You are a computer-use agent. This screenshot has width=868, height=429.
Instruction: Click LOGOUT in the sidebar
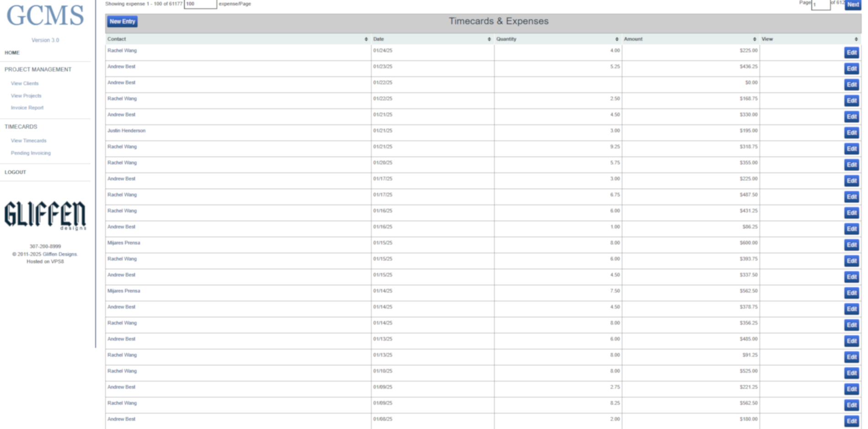(x=15, y=172)
